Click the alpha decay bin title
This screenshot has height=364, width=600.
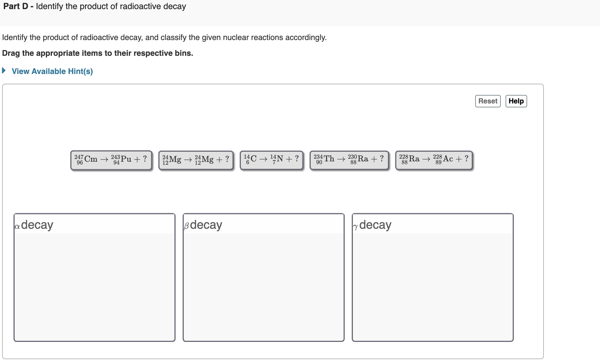click(34, 225)
